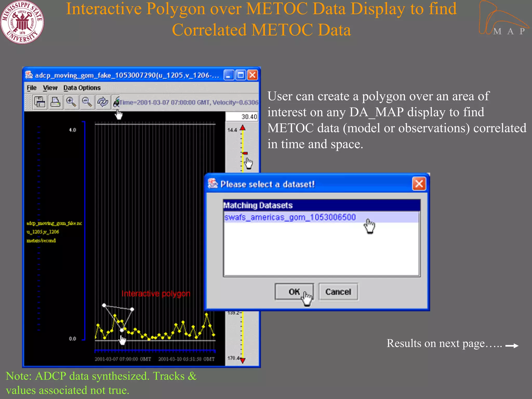Click Cancel in the dataset dialog
Image resolution: width=532 pixels, height=399 pixels.
[338, 292]
